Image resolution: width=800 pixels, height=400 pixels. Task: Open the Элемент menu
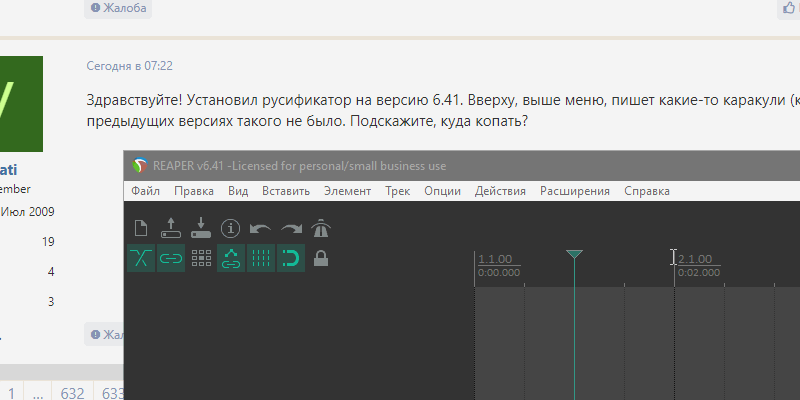[348, 191]
